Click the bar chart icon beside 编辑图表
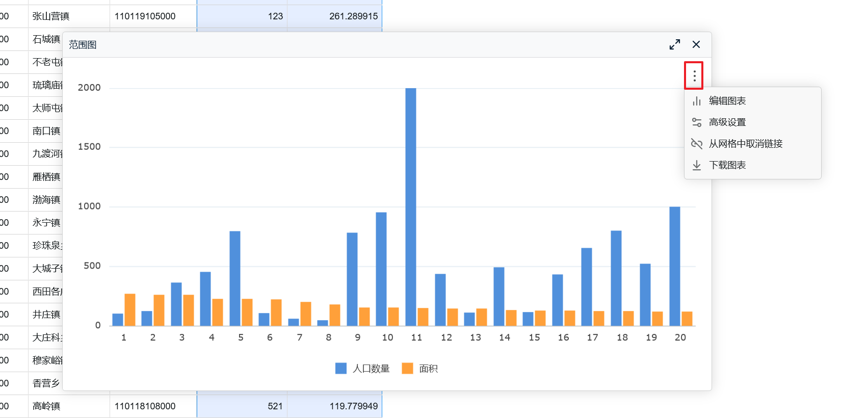Screen dimensions: 868x418 [x=696, y=101]
